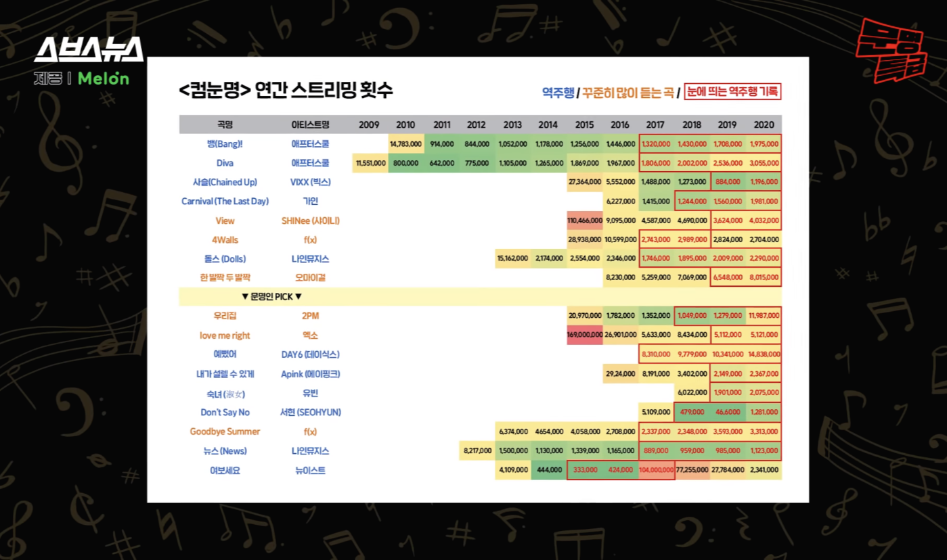The image size is (947, 560).
Task: Select the 2009 year column header
Action: (x=369, y=125)
